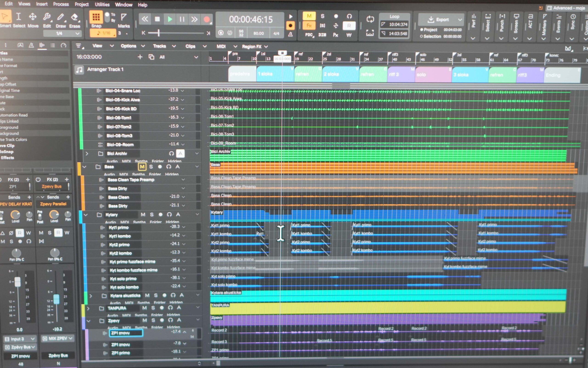Toggle global Mute (M) in mix module
The height and width of the screenshot is (368, 588).
tap(309, 16)
